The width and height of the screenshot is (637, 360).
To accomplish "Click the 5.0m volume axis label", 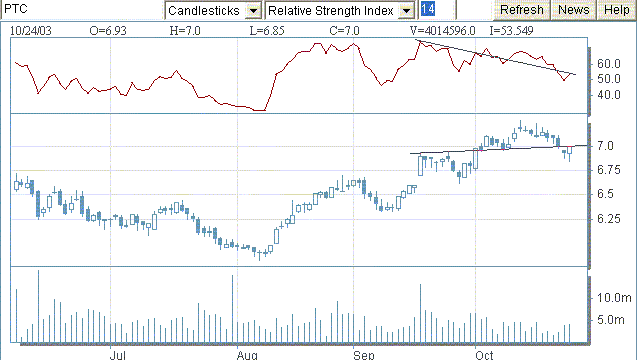I will tap(611, 320).
